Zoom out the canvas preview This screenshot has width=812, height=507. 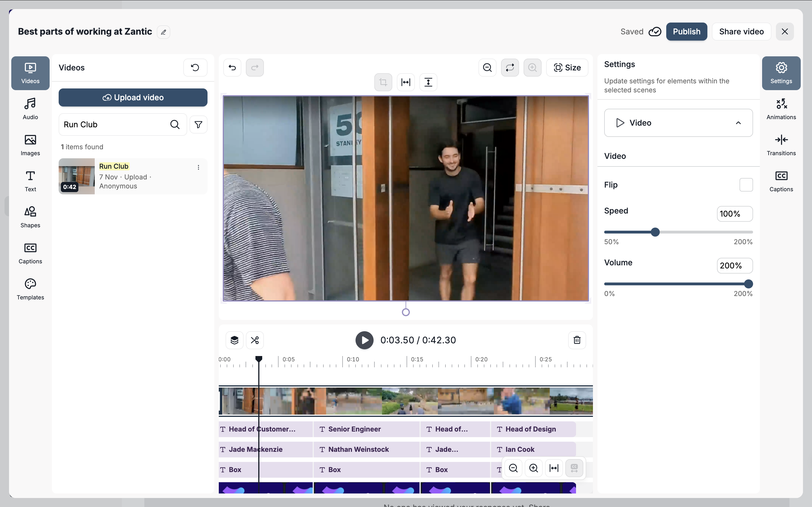click(487, 68)
